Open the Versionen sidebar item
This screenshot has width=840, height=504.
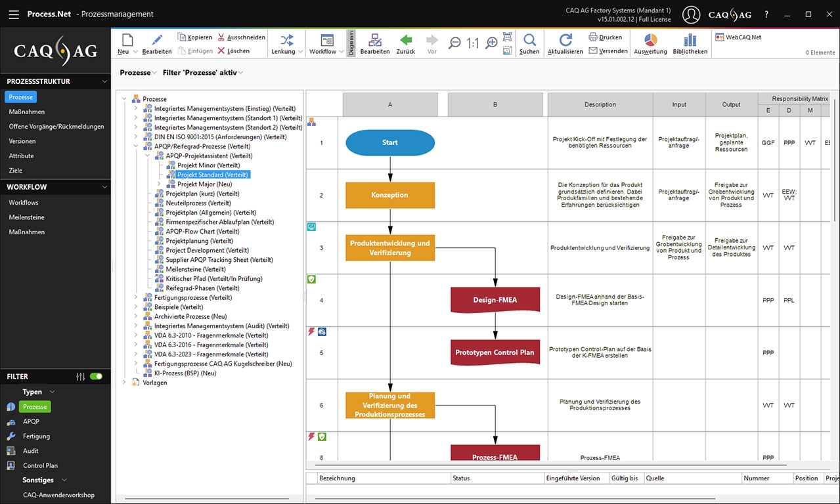click(22, 141)
